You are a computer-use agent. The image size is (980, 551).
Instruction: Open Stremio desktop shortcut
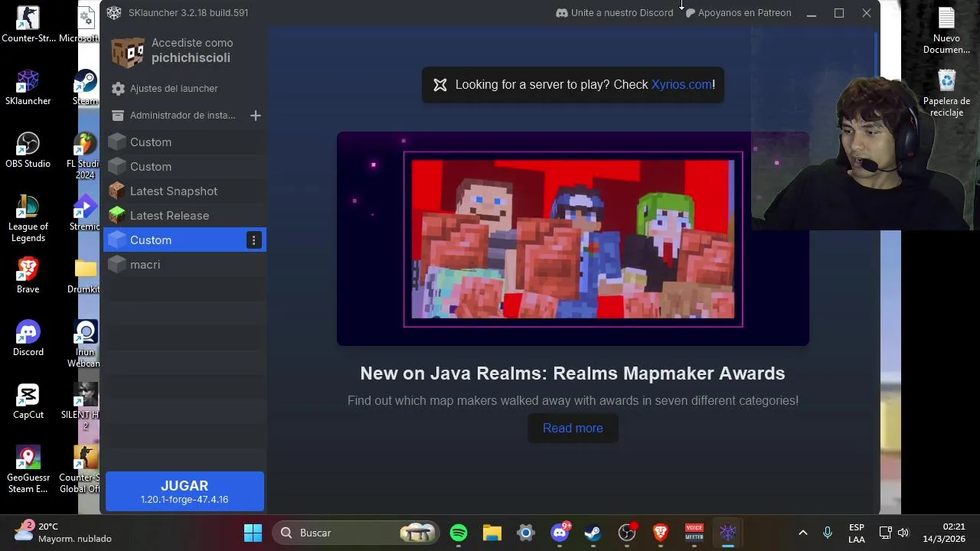pos(85,213)
